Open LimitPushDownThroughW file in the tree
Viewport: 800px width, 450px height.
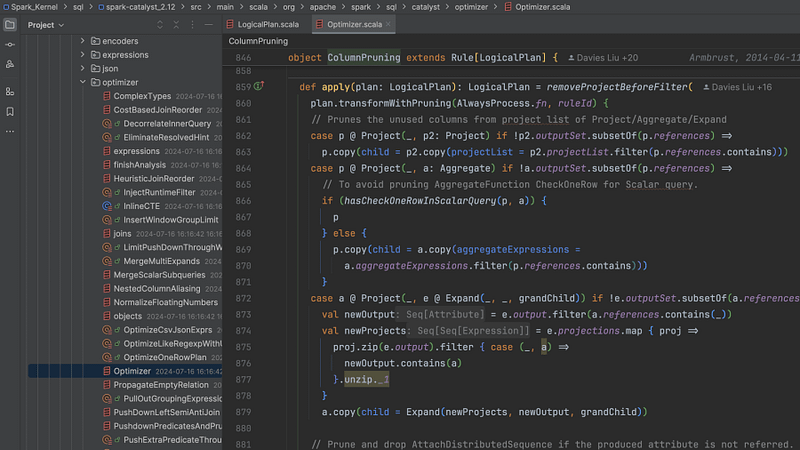[x=172, y=247]
